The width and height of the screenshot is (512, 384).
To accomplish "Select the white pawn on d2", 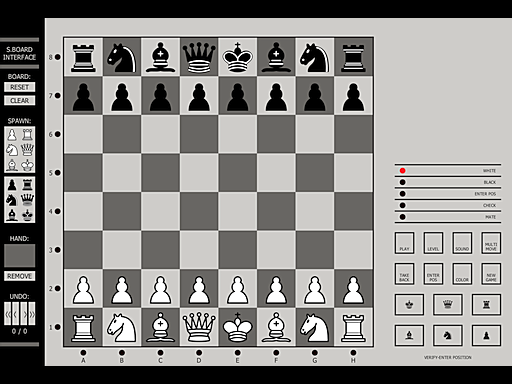I will [199, 289].
